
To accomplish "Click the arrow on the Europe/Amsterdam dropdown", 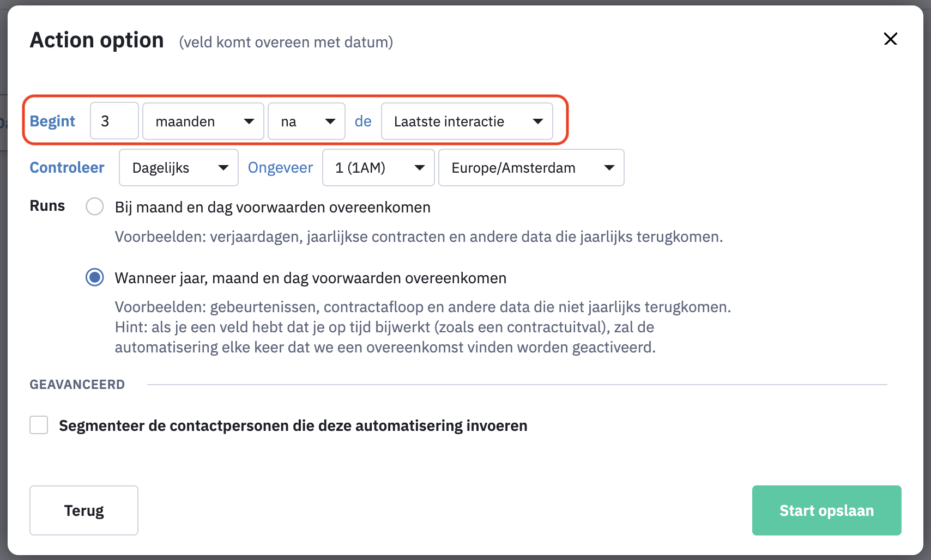I will point(609,167).
